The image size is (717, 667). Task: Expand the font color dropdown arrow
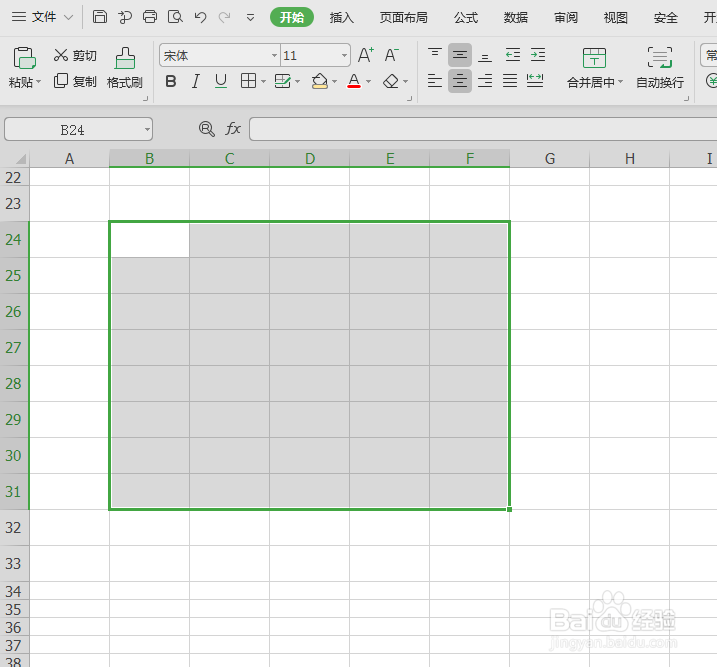[369, 82]
